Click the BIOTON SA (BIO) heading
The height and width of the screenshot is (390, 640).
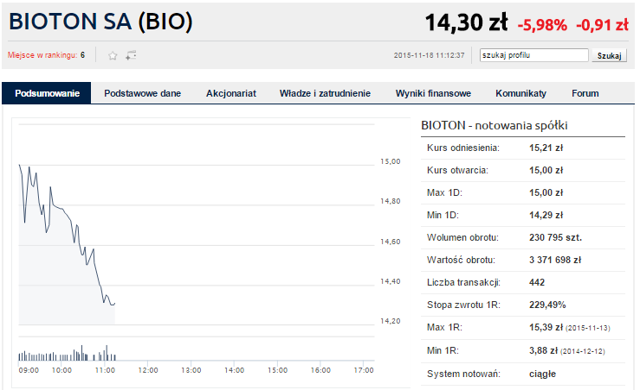[100, 21]
